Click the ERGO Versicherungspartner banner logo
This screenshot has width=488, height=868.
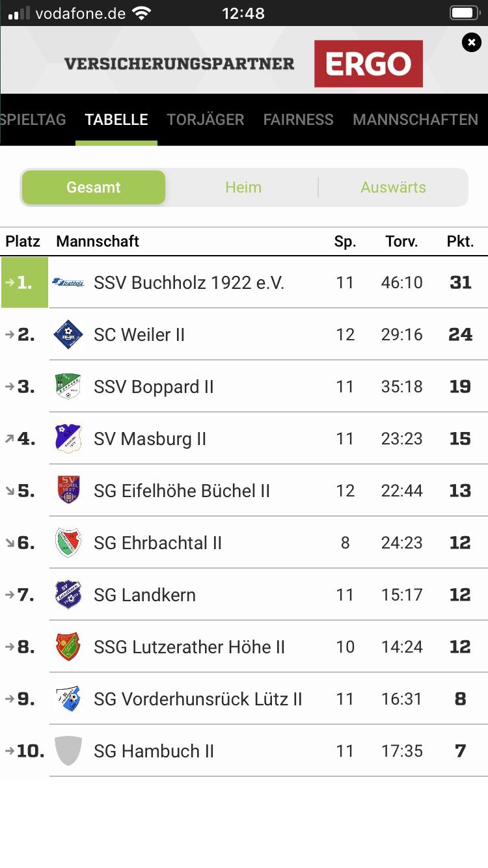pos(368,64)
